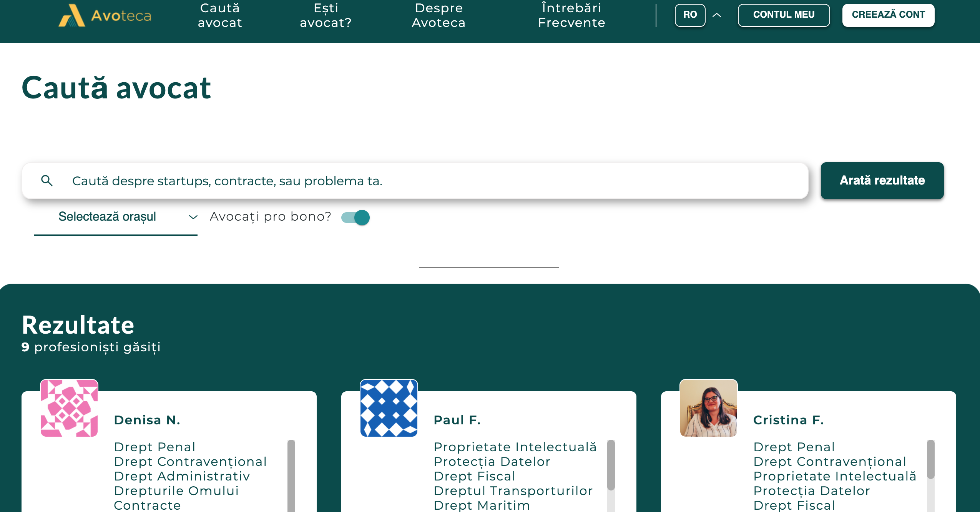Image resolution: width=980 pixels, height=512 pixels.
Task: Open the Caută avocat menu item
Action: click(220, 15)
